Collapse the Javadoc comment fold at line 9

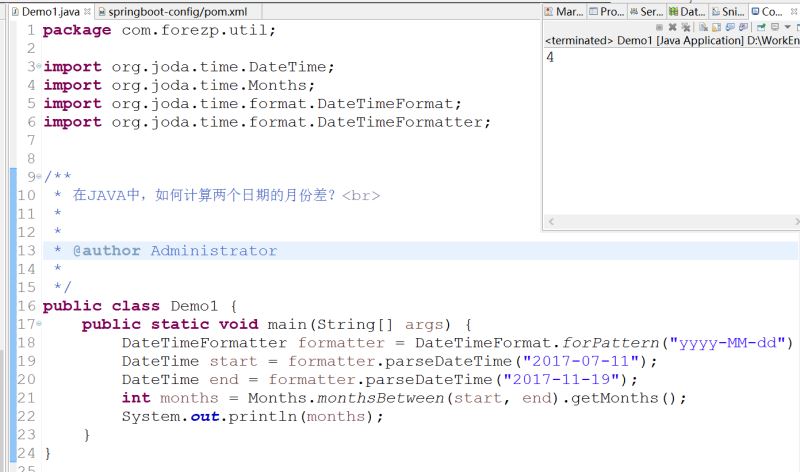coord(39,176)
